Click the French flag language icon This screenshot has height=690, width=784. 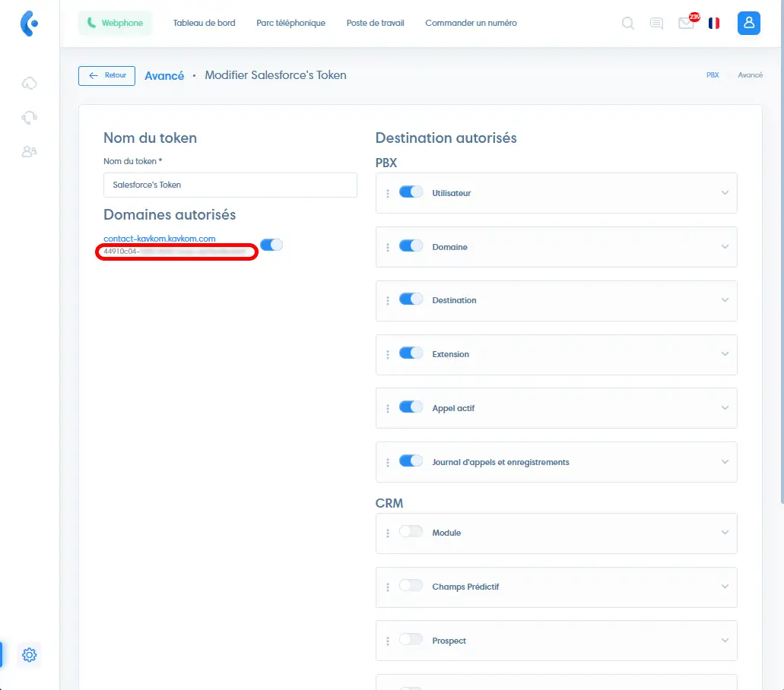(x=714, y=24)
